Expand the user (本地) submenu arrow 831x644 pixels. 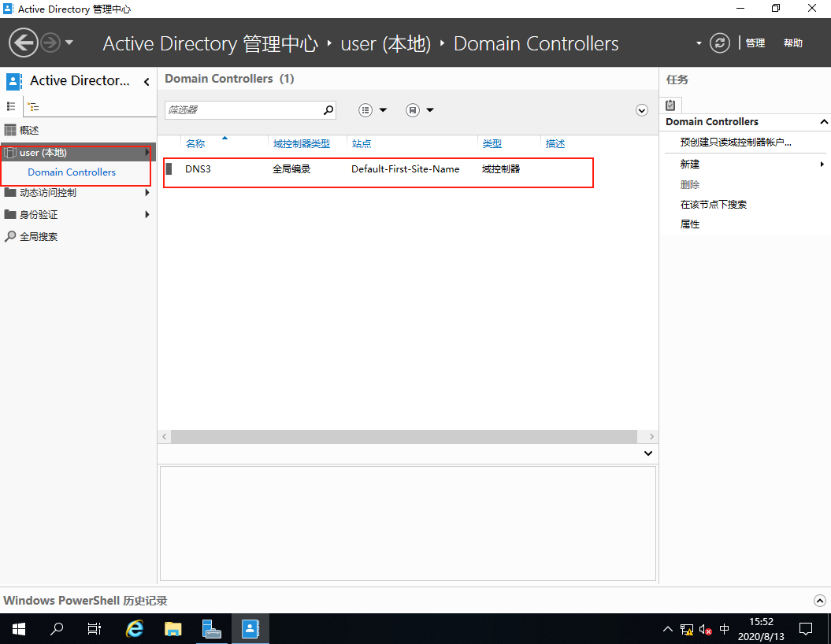coord(147,153)
